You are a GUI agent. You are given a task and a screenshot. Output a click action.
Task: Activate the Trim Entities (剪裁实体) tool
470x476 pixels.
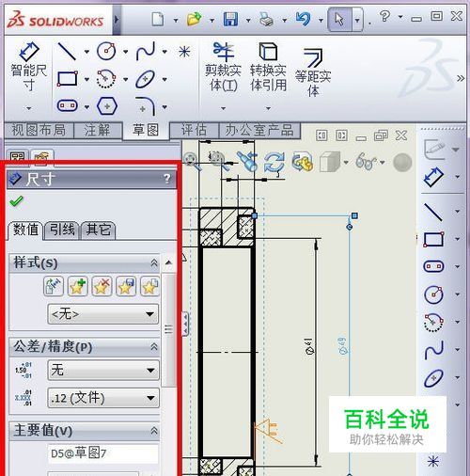(x=223, y=67)
